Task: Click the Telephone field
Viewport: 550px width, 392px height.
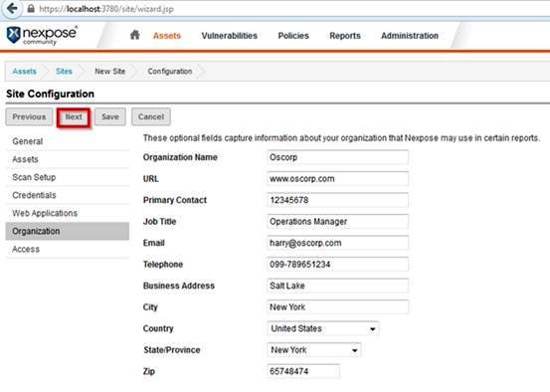Action: tap(337, 265)
